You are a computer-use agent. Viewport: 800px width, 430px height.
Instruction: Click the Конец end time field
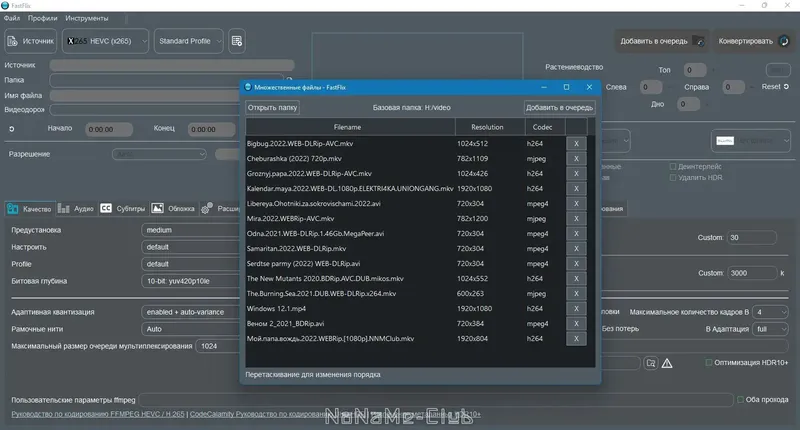[x=211, y=130]
